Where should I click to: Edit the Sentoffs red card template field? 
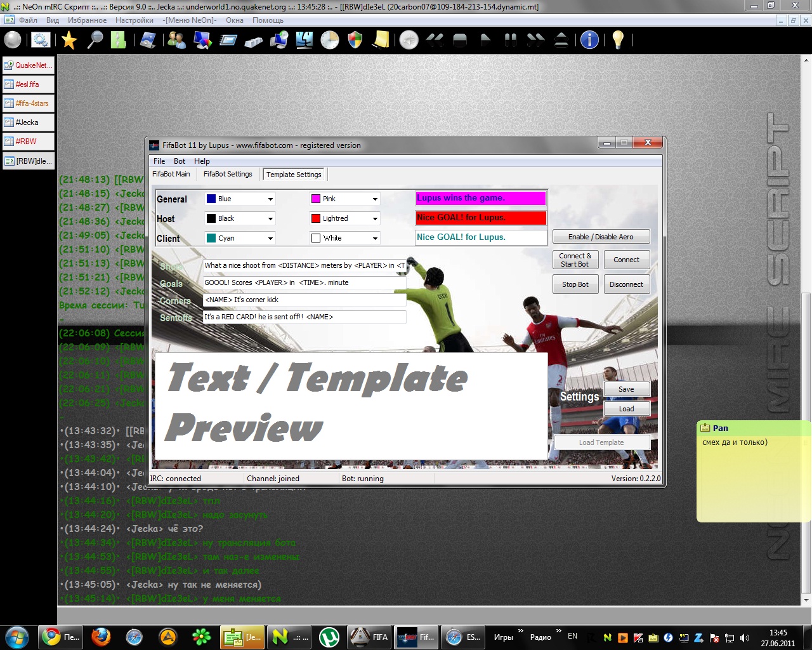point(304,317)
